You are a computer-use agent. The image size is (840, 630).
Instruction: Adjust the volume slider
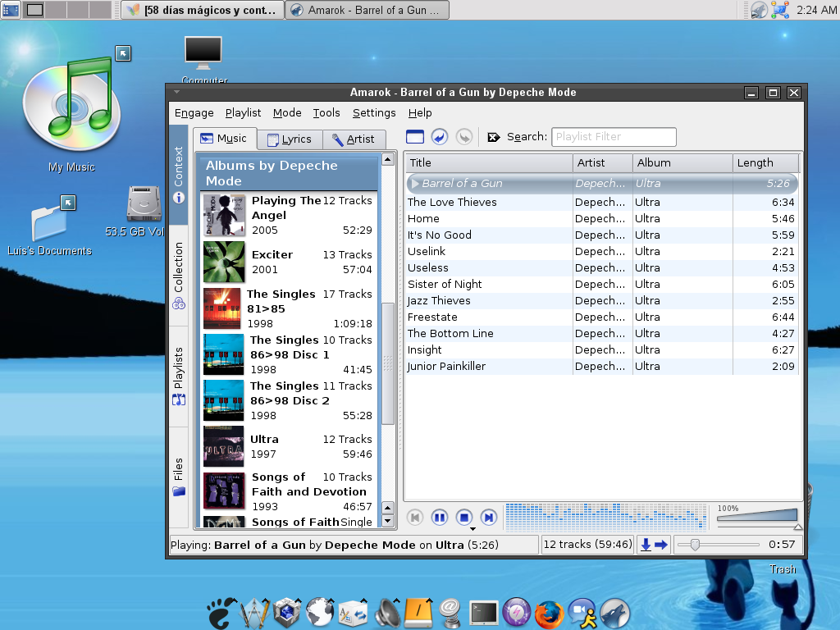pos(757,517)
